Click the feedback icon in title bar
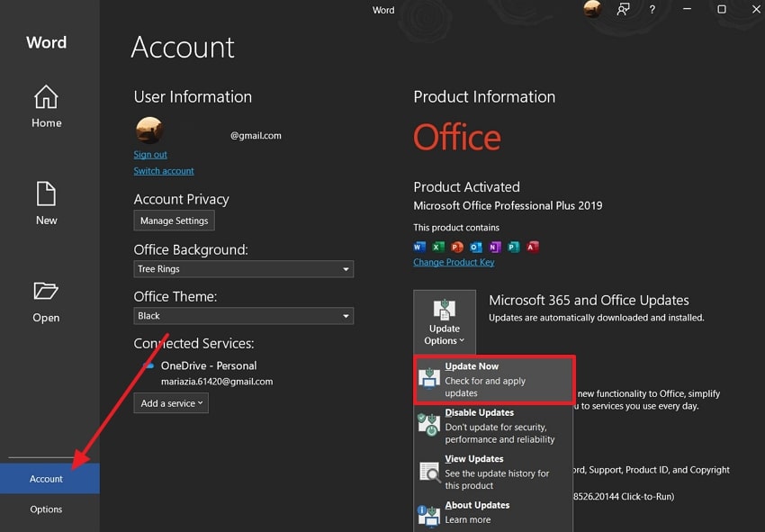This screenshot has width=765, height=532. [x=623, y=10]
